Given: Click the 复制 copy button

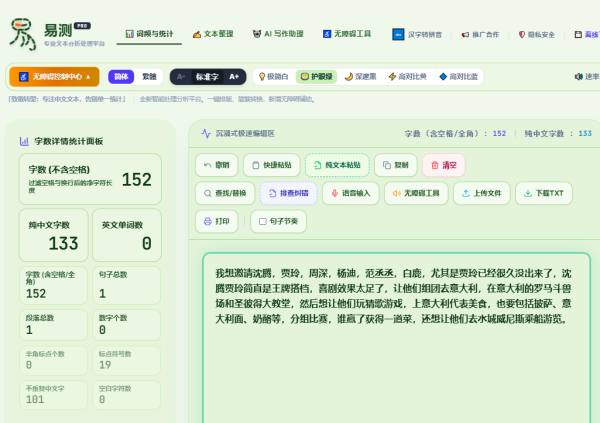Looking at the screenshot, I should pyautogui.click(x=396, y=165).
